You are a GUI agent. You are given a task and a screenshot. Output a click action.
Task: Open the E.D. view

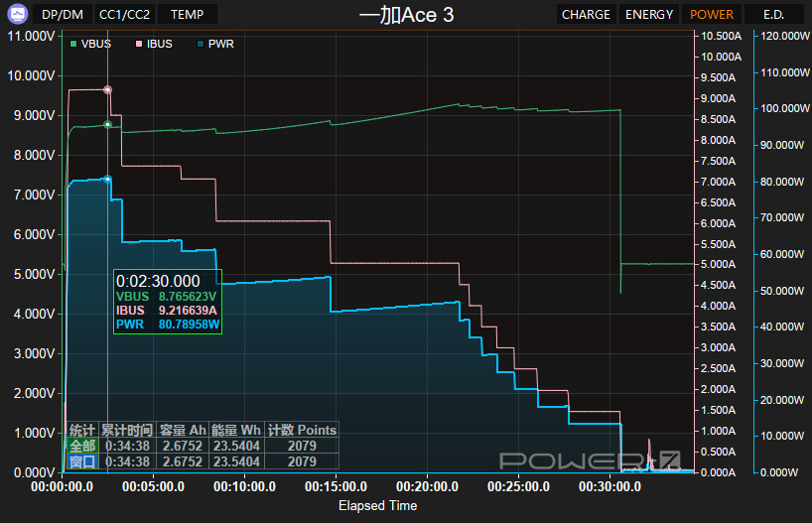773,15
